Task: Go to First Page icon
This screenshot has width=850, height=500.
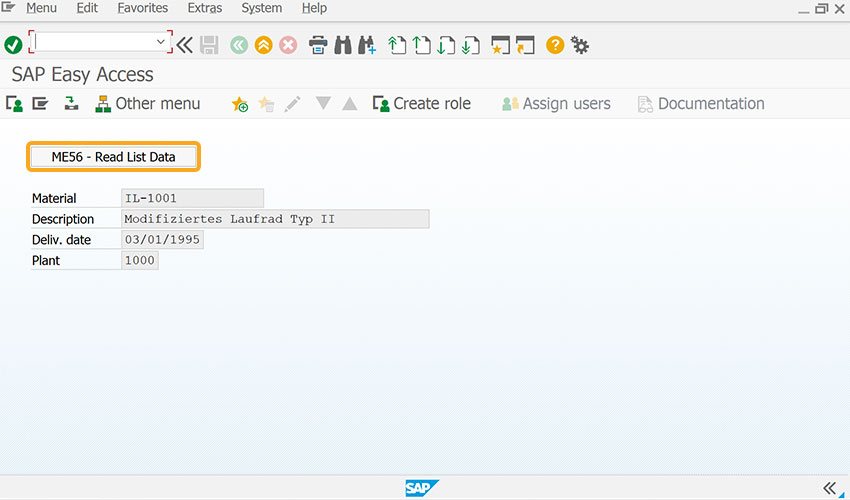Action: [x=397, y=45]
